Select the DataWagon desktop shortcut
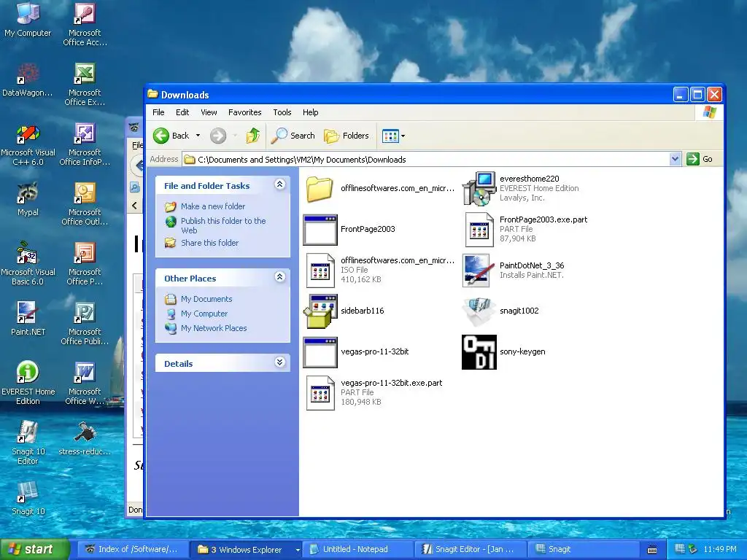The height and width of the screenshot is (560, 747). click(x=28, y=79)
